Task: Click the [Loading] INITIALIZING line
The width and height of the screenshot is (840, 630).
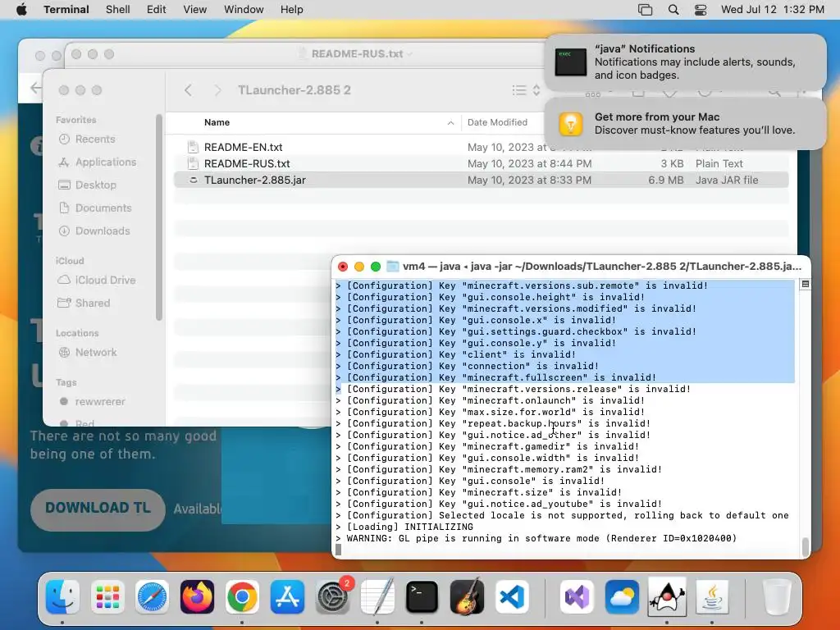Action: 404,527
